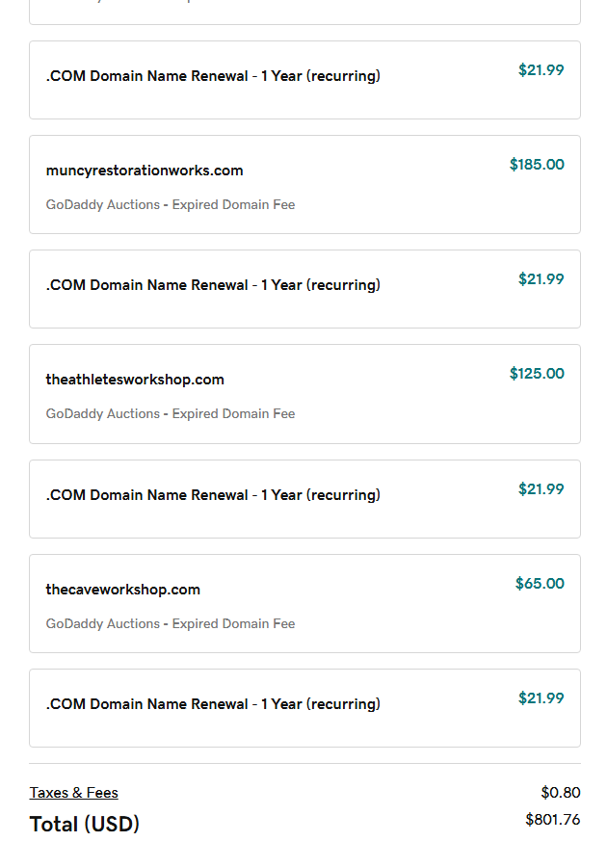This screenshot has width=607, height=868.
Task: Open the Taxes & Fees link
Action: click(x=73, y=793)
